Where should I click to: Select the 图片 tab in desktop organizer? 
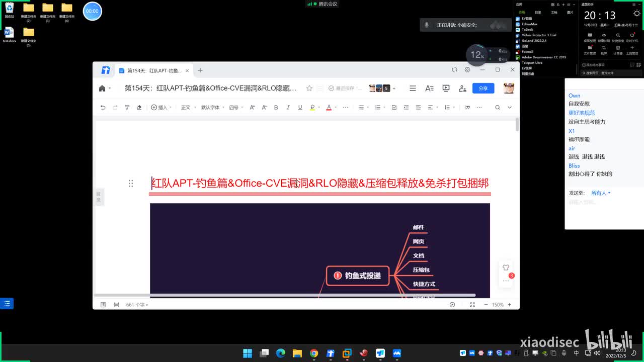pyautogui.click(x=570, y=13)
